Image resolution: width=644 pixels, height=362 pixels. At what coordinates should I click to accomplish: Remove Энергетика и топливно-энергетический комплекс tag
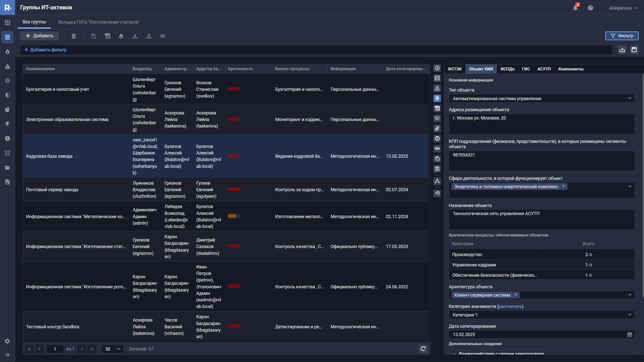(563, 186)
